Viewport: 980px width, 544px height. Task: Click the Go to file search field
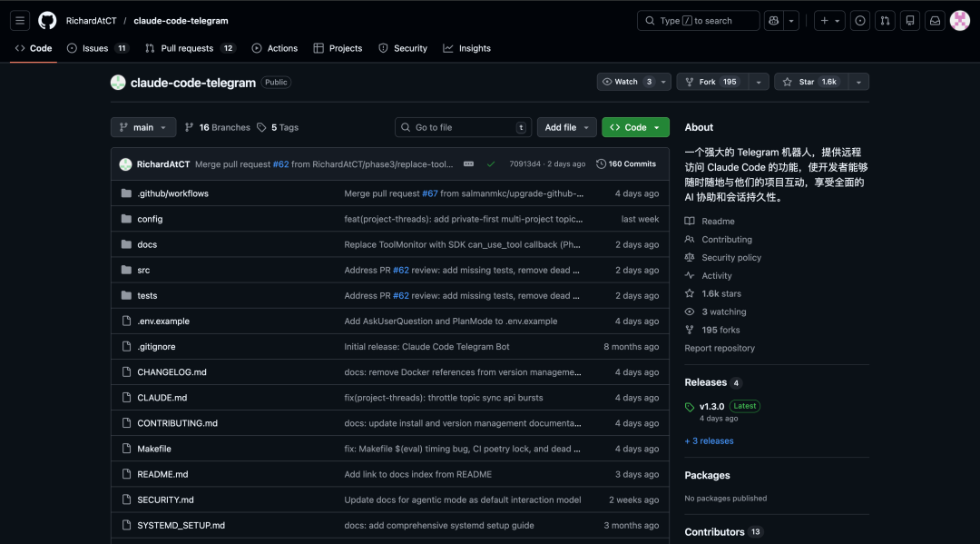pyautogui.click(x=463, y=127)
